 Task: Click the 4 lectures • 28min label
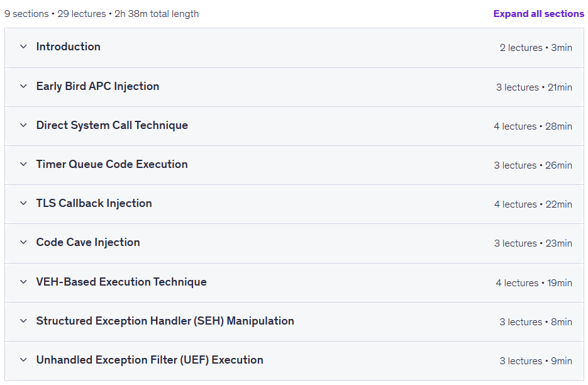coord(533,126)
